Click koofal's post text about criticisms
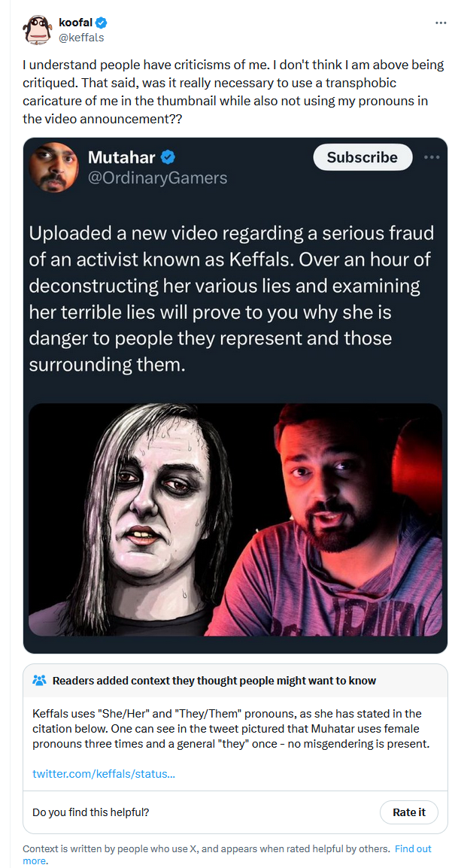Image resolution: width=452 pixels, height=868 pixels. tap(233, 91)
